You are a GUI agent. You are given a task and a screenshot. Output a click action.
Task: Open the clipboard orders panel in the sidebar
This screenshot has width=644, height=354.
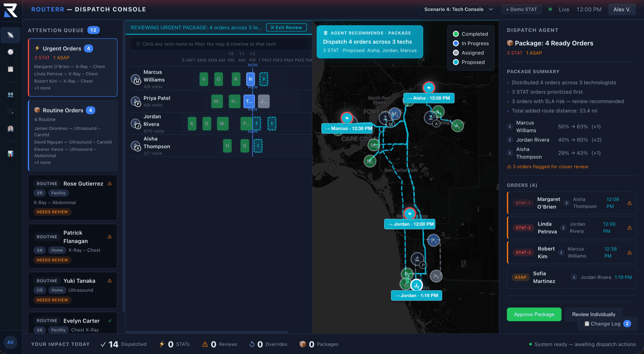10,69
